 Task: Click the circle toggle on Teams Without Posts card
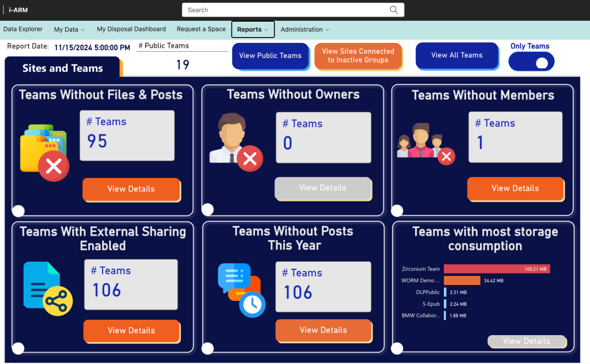click(x=207, y=348)
